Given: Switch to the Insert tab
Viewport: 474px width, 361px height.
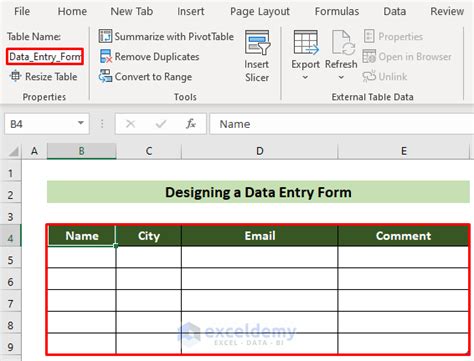Looking at the screenshot, I should 191,11.
